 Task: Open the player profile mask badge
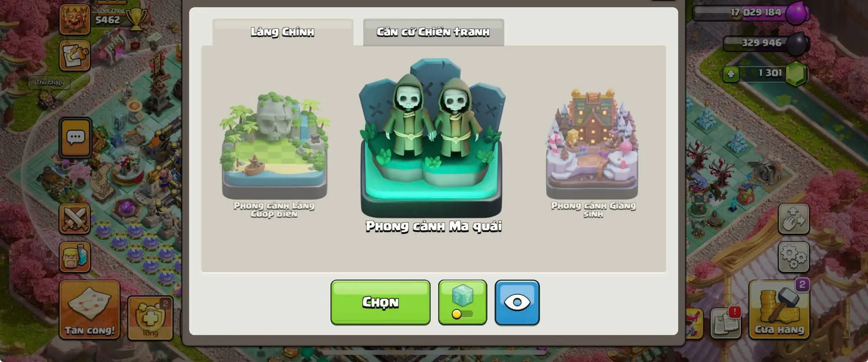pos(75,19)
